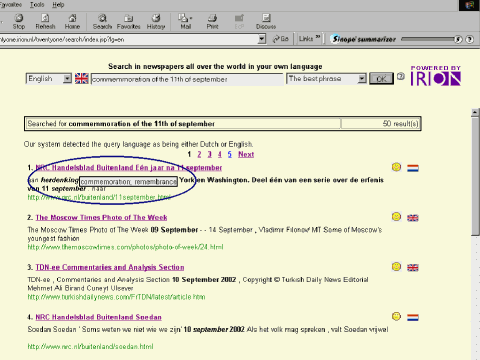Viewport: 480px width, 360px height.
Task: Open Favorites from the toolbar
Action: [128, 21]
